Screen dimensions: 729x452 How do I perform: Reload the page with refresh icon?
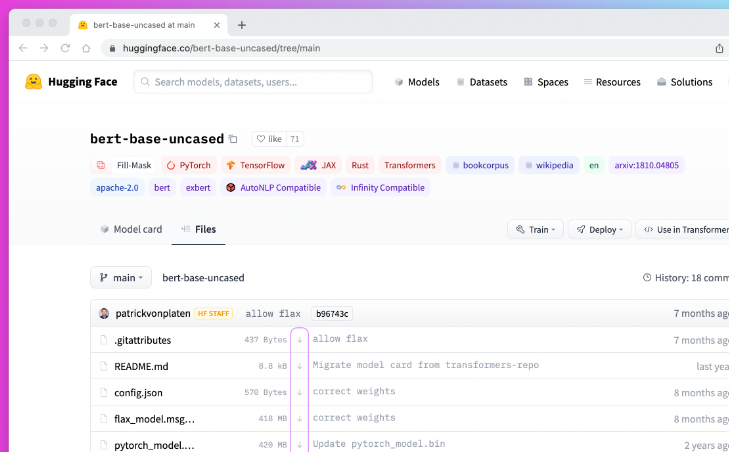pyautogui.click(x=65, y=48)
